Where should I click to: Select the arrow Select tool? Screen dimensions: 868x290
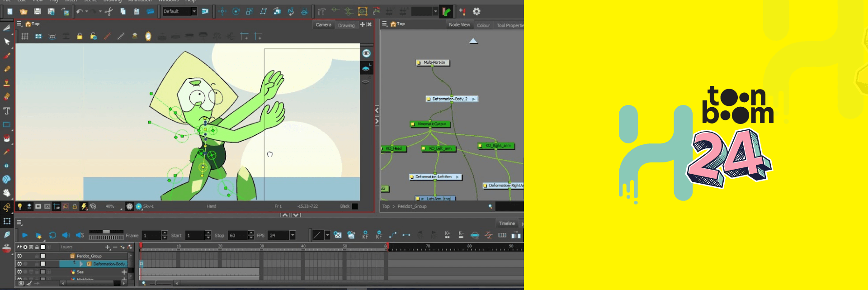[7, 42]
